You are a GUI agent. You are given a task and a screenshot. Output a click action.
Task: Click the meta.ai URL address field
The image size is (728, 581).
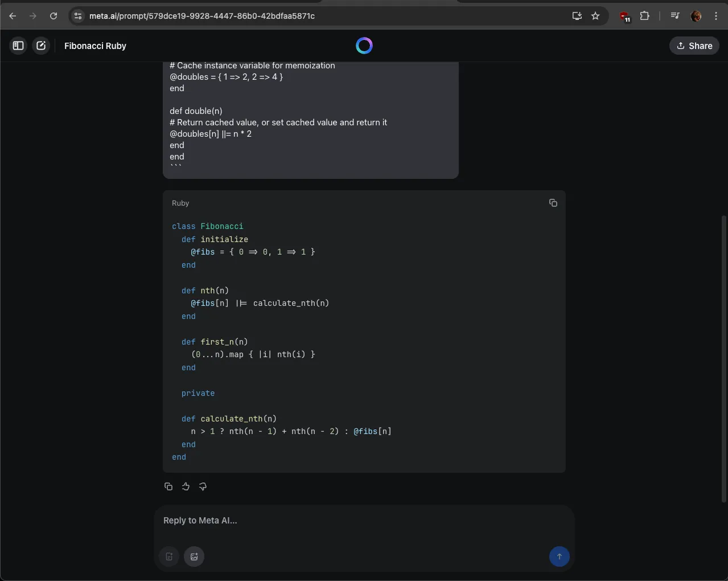[202, 16]
